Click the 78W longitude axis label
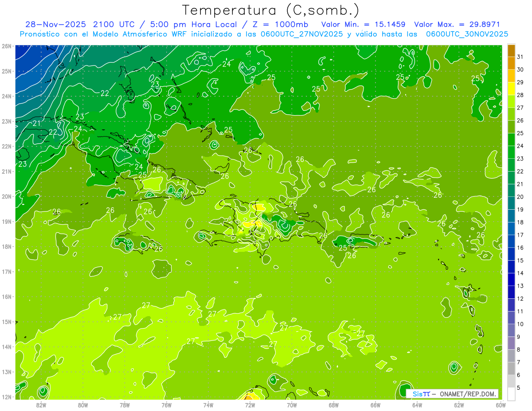This screenshot has height=411, width=532. point(125,405)
